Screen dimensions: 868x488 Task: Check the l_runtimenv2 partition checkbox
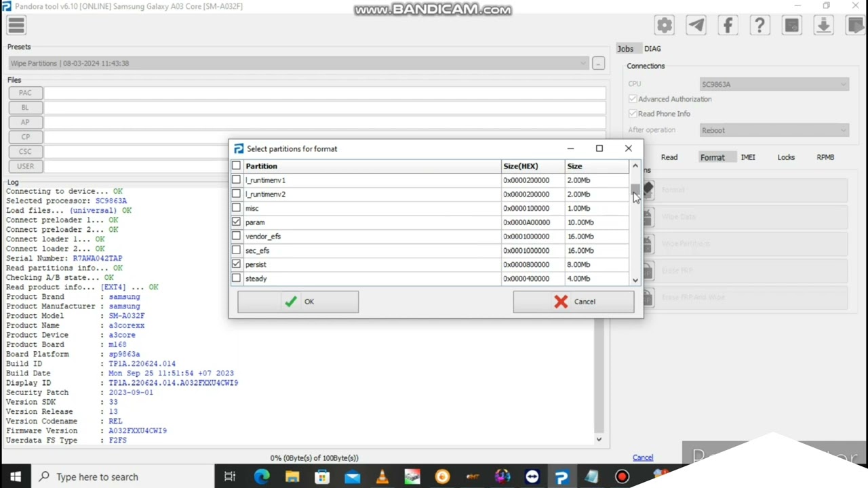(236, 194)
